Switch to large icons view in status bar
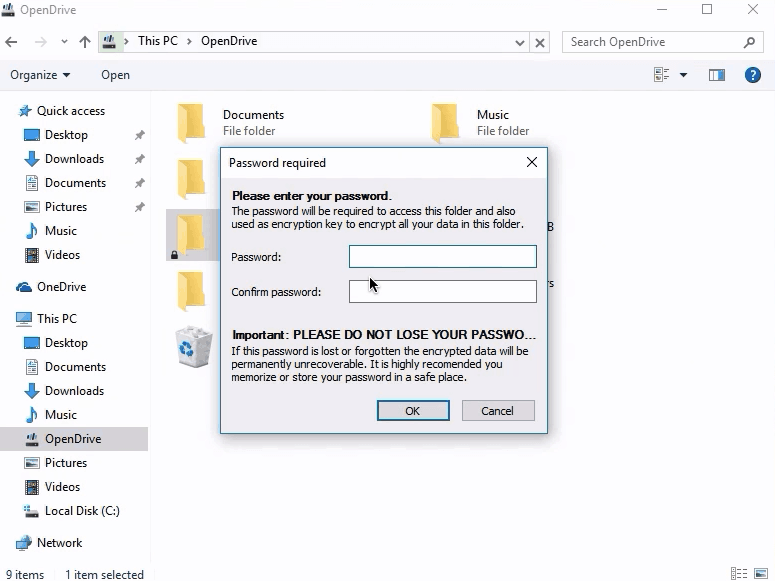775x581 pixels. click(761, 573)
